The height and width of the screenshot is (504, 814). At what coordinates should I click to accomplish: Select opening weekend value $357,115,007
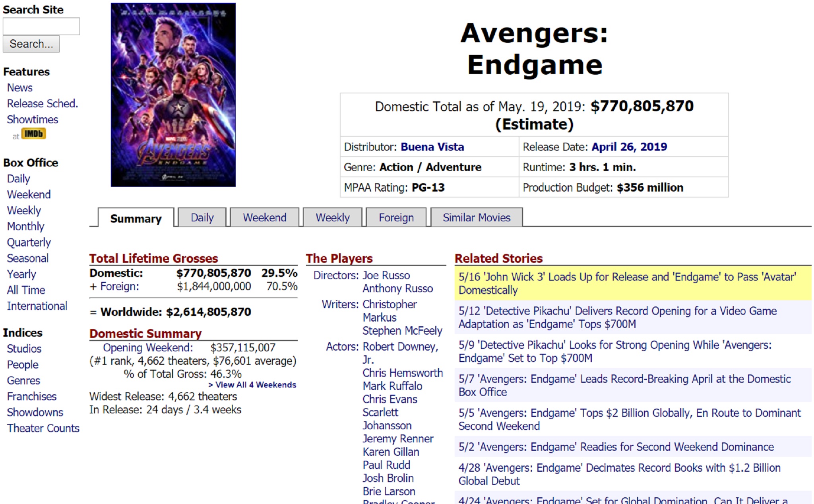243,347
